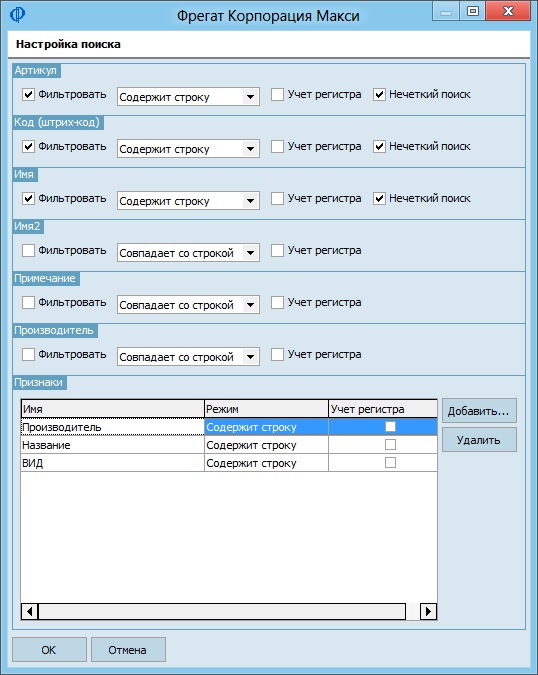Click Режим cell of ВИД row
This screenshot has width=538, height=675.
266,463
